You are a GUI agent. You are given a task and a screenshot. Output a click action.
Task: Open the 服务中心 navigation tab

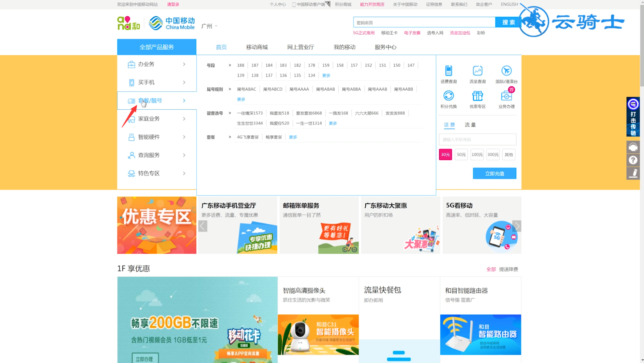click(386, 47)
